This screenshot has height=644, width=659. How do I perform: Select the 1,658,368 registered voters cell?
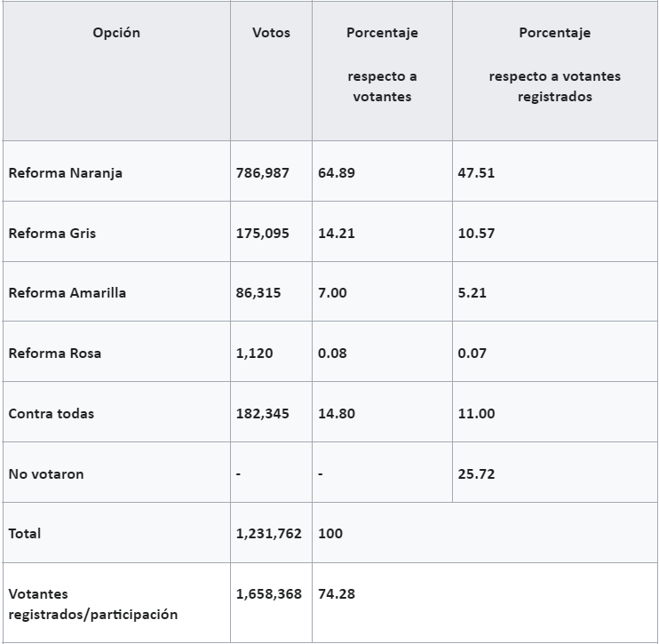(x=269, y=593)
